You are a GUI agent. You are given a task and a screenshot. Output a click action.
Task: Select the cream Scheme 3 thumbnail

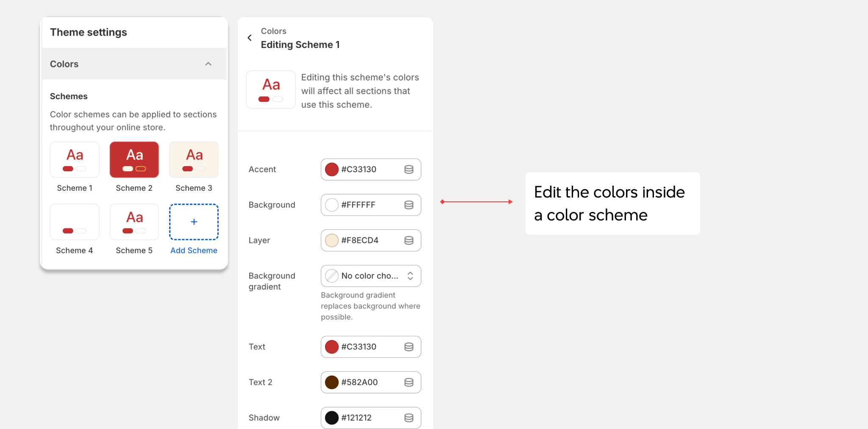194,160
